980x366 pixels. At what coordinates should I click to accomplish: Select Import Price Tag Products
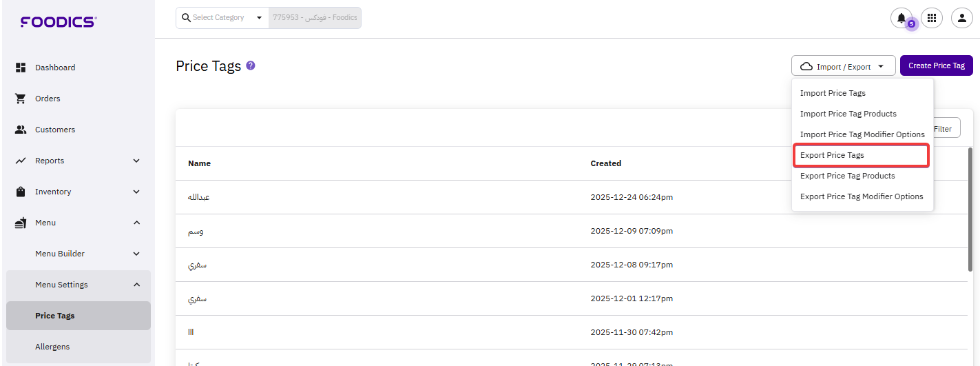(x=848, y=114)
